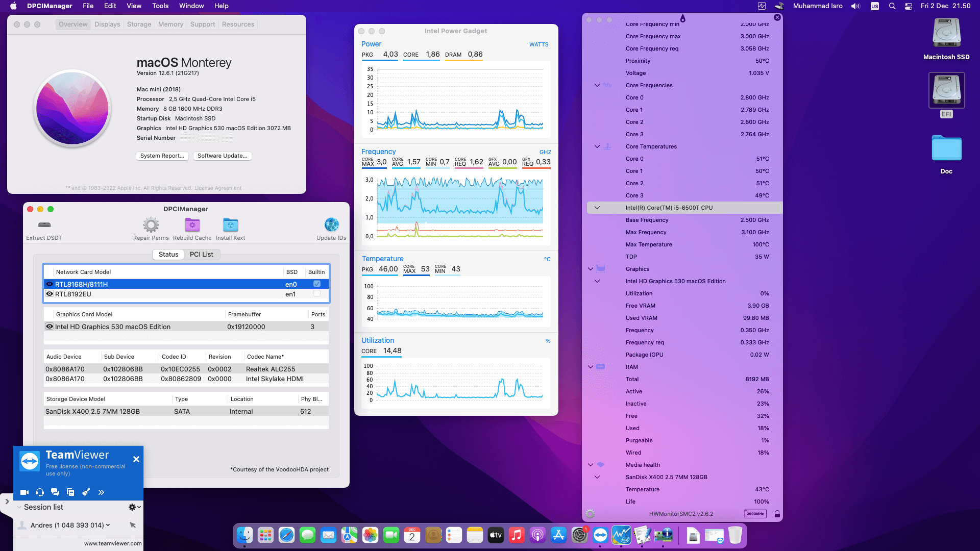Click remote cursor arrow beside Andres
This screenshot has height=551, width=980.
coord(133,525)
